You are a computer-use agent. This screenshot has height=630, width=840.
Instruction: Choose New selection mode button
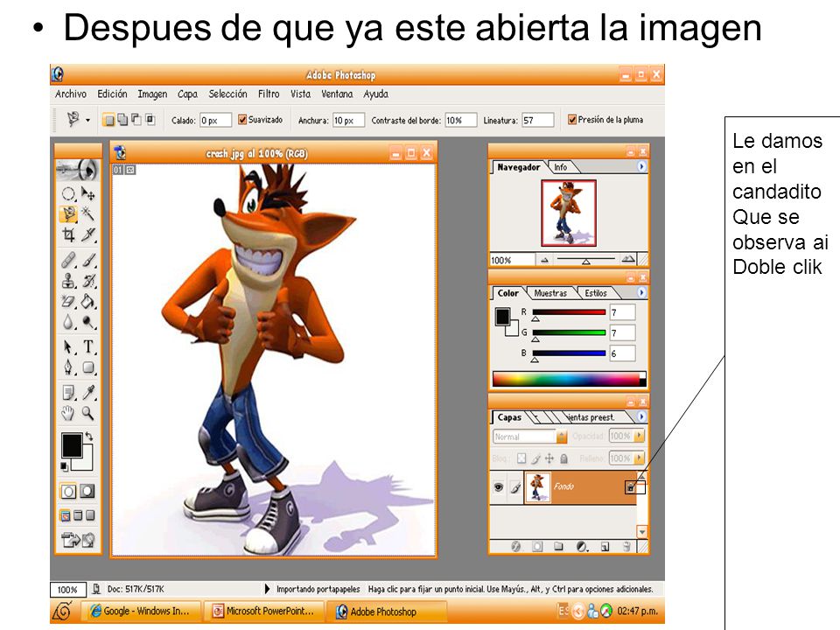click(x=108, y=120)
